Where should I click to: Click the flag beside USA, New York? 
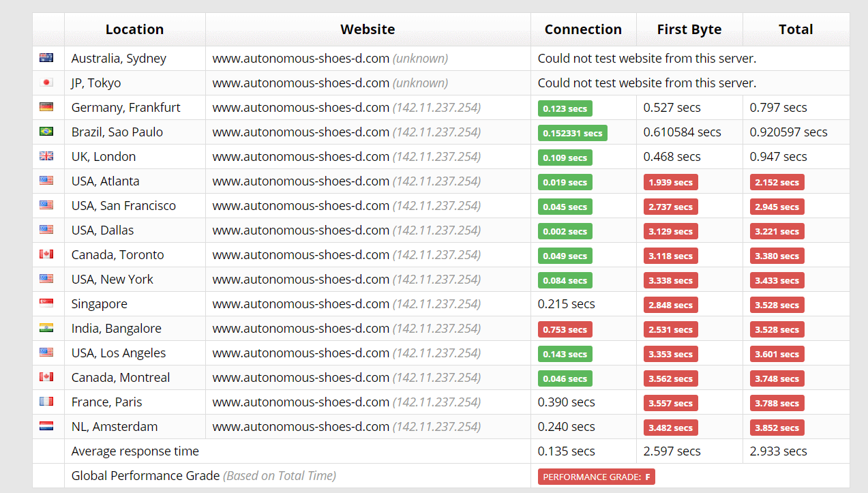46,279
